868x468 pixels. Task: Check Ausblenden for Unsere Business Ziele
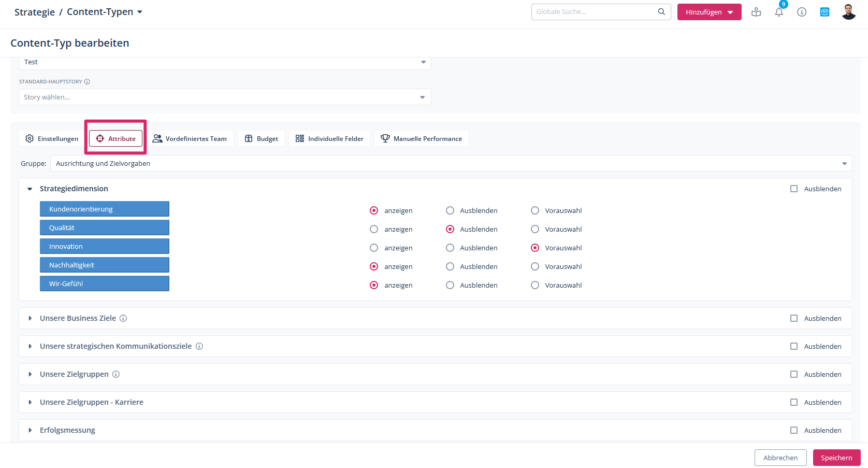[x=794, y=318]
